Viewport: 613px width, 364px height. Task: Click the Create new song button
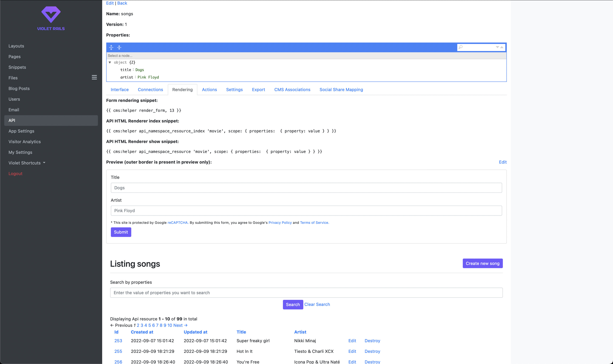click(x=482, y=263)
